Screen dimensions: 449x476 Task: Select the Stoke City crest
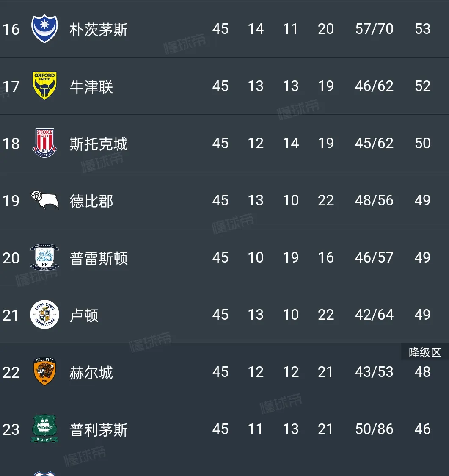click(44, 143)
